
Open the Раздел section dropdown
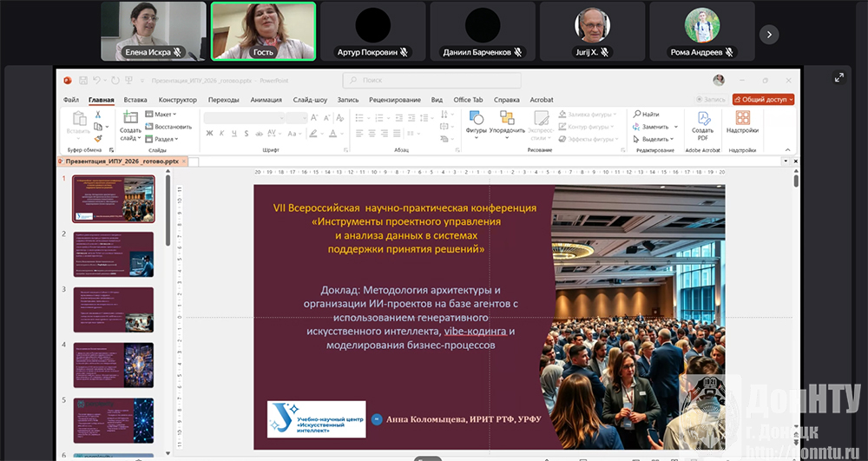point(165,139)
